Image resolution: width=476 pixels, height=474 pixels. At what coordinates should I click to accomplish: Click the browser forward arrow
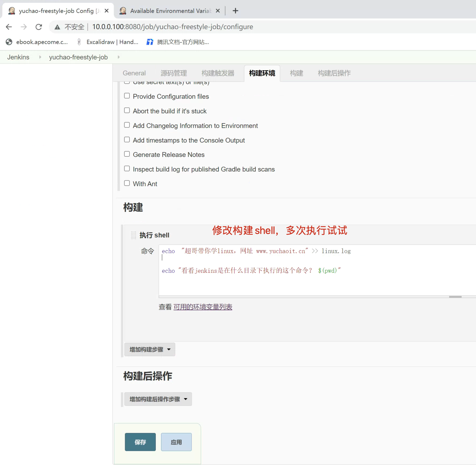[x=24, y=27]
